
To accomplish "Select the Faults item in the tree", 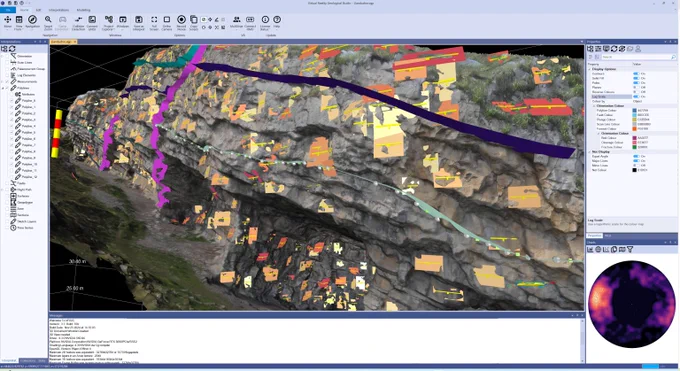I will pos(21,183).
